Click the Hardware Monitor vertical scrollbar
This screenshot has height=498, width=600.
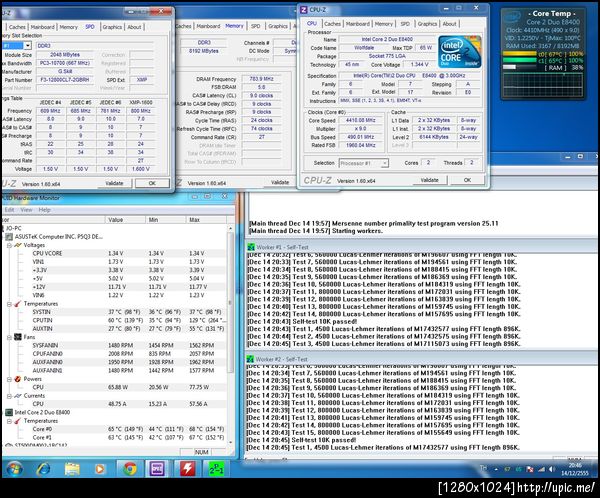click(230, 335)
